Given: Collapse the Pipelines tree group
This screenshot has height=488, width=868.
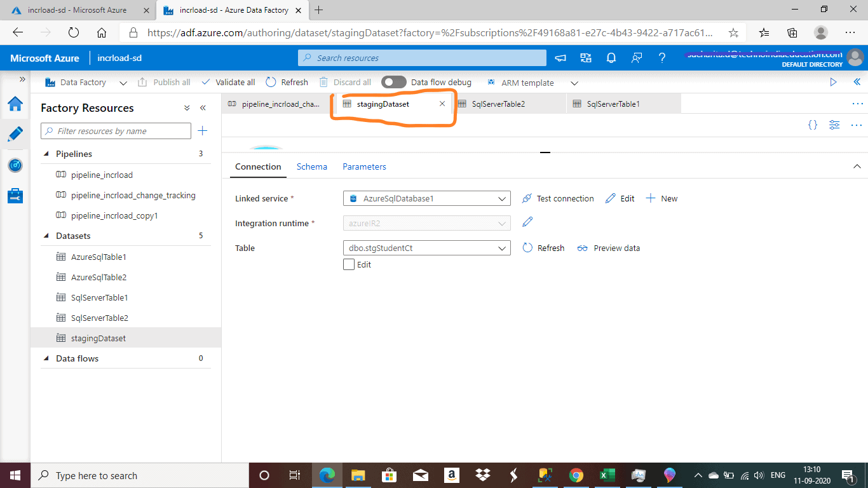Looking at the screenshot, I should click(x=46, y=154).
